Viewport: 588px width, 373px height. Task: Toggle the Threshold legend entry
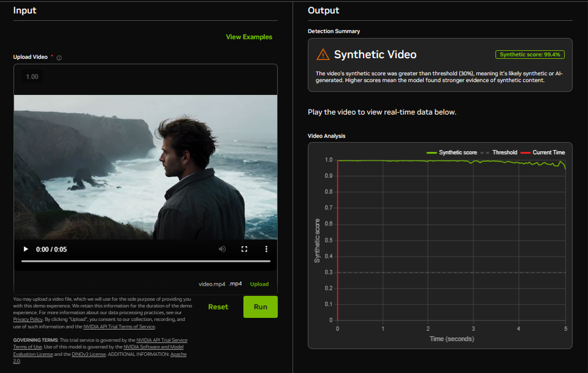499,152
